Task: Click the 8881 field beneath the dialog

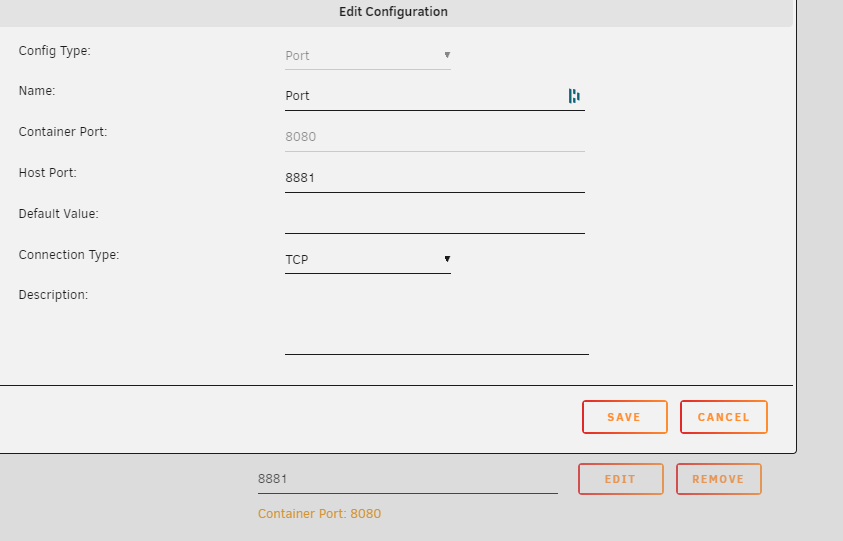Action: (x=407, y=479)
